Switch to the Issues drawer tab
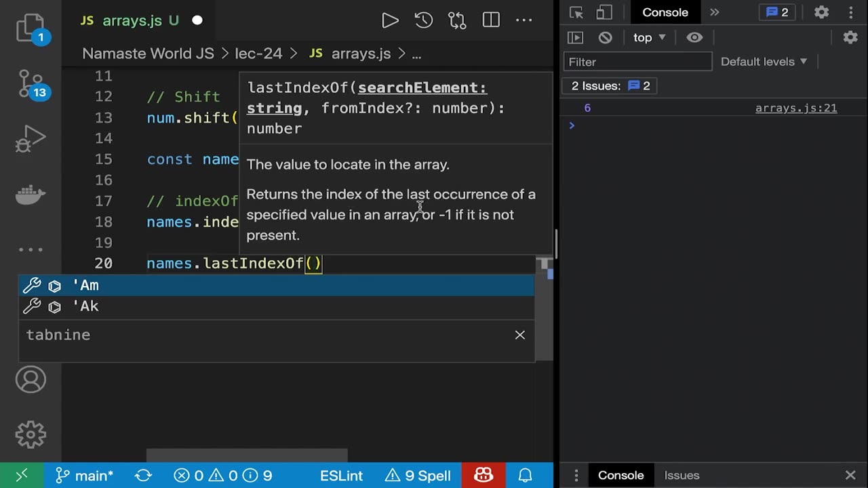 pyautogui.click(x=682, y=475)
